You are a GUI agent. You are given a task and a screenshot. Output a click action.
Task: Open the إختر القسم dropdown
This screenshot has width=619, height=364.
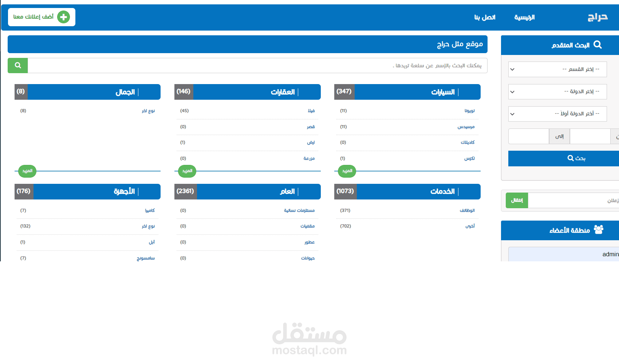pos(557,69)
